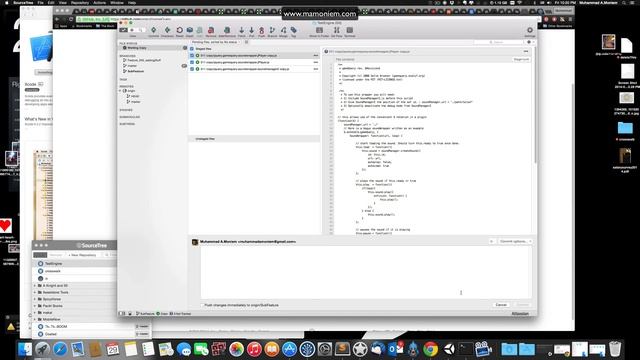Uncheck the JPlayer.js staged file checkbox
The image size is (640, 360).
point(192,62)
